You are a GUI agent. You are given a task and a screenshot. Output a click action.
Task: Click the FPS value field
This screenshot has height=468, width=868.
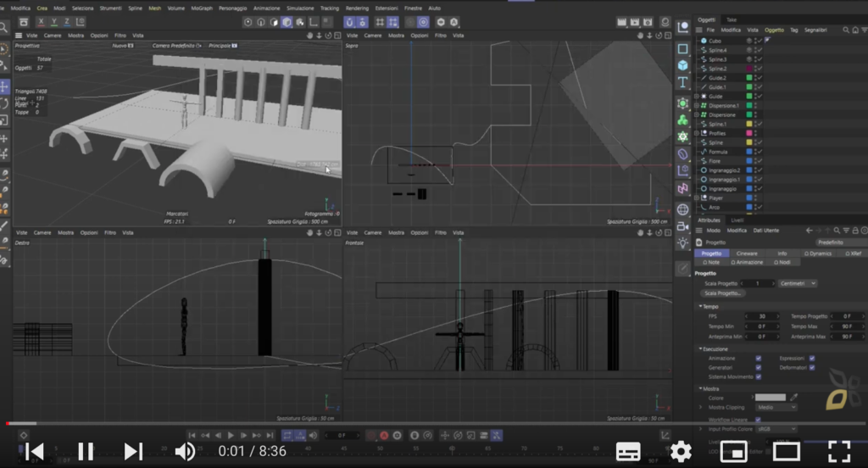[762, 316]
